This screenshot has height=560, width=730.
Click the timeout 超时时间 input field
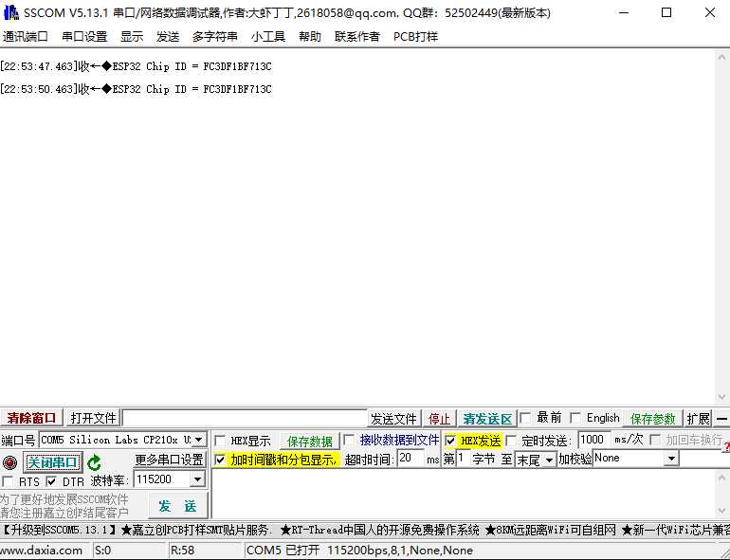[x=410, y=459]
